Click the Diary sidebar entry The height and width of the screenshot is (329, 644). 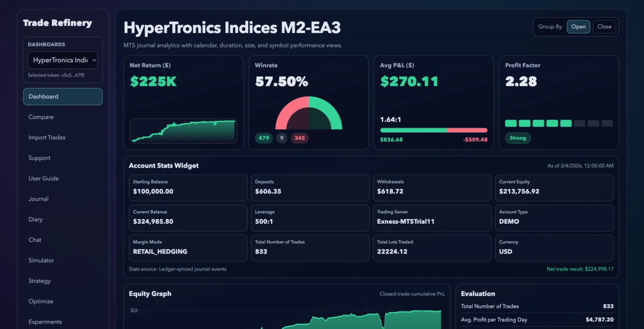click(35, 219)
